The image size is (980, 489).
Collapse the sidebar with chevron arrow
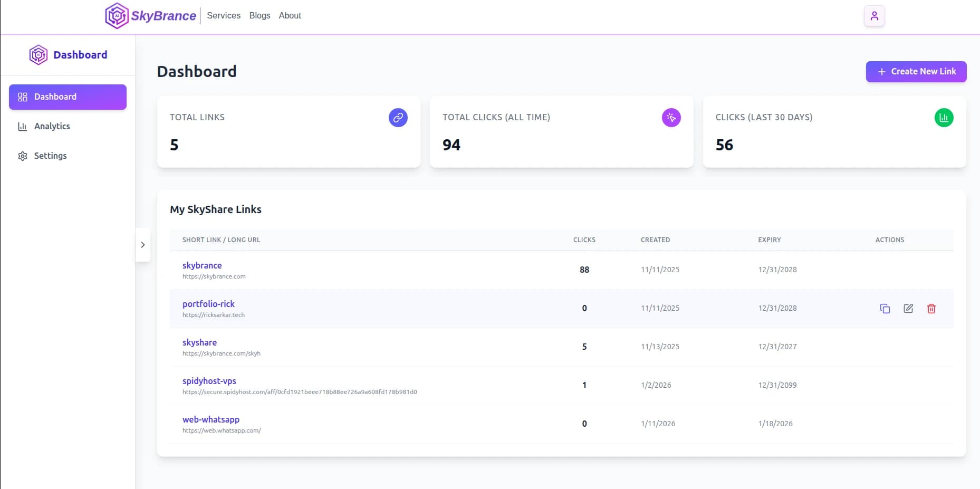pos(143,245)
